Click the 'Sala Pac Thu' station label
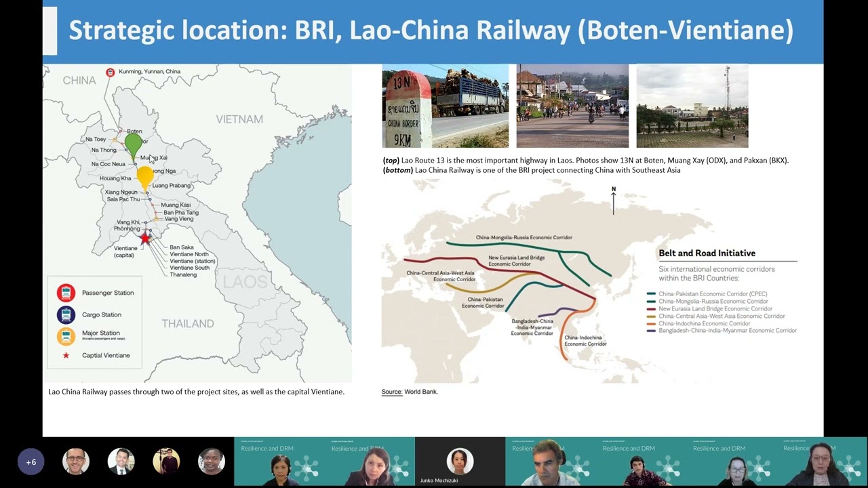 click(x=123, y=199)
